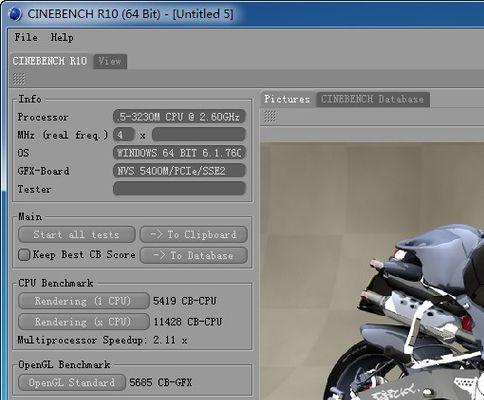484x400 pixels.
Task: Click the 5419 CB-CPU result
Action: pos(185,301)
